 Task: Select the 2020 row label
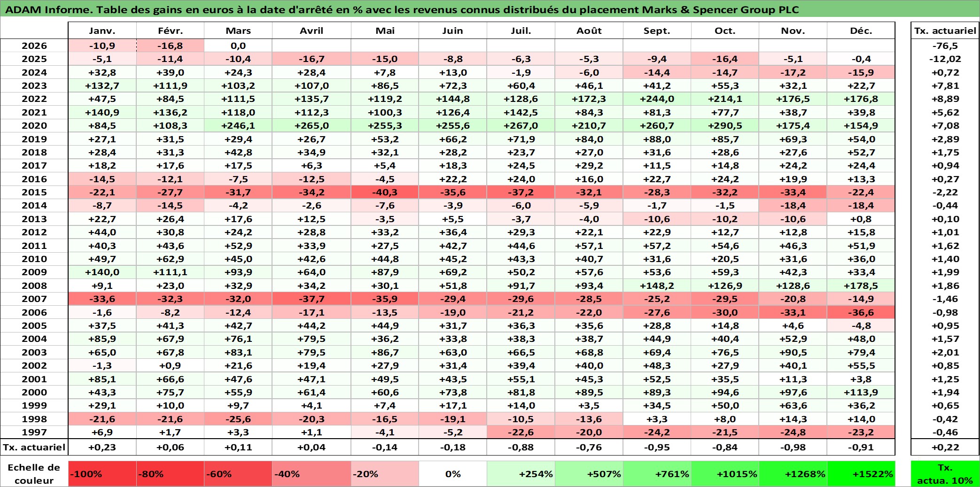tap(34, 125)
